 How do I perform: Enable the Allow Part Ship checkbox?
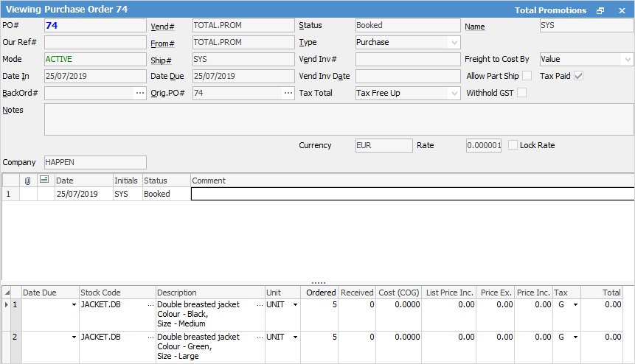tap(527, 77)
